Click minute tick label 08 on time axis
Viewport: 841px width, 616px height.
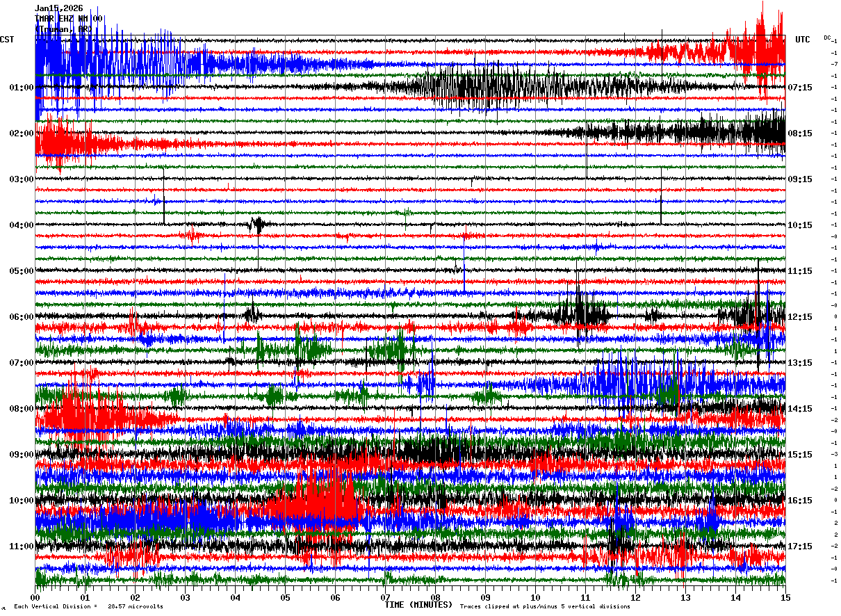coord(436,597)
